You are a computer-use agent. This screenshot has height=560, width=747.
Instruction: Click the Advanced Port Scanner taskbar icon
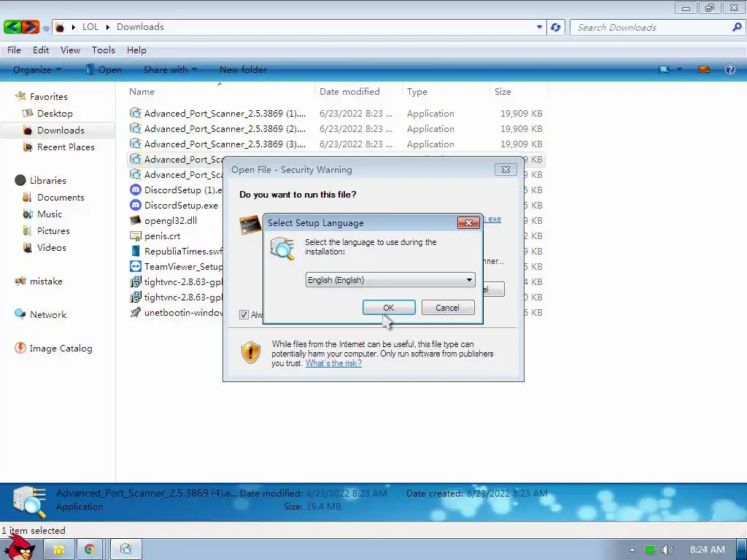point(126,549)
